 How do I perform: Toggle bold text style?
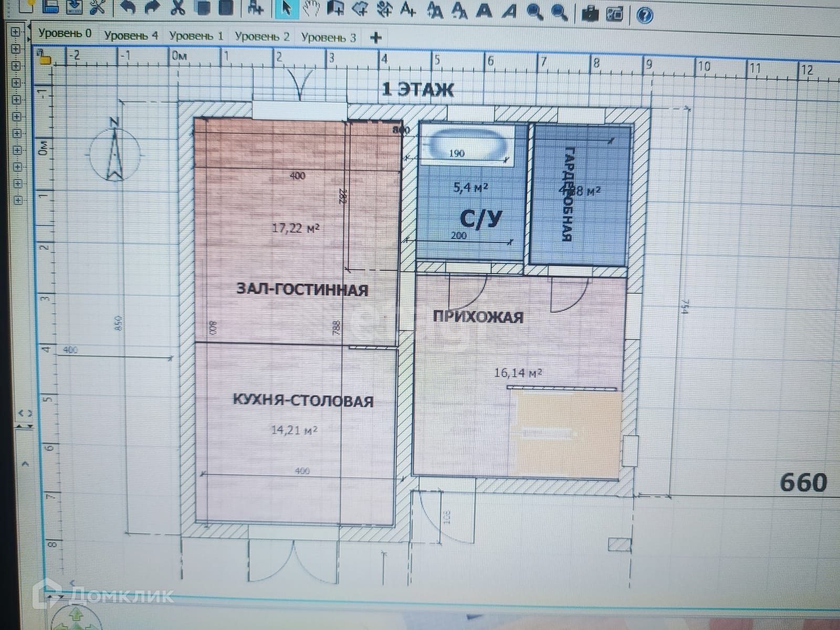pyautogui.click(x=484, y=12)
